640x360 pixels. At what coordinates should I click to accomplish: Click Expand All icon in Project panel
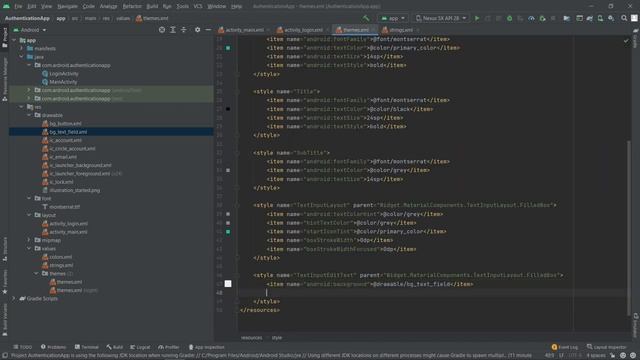[173, 30]
